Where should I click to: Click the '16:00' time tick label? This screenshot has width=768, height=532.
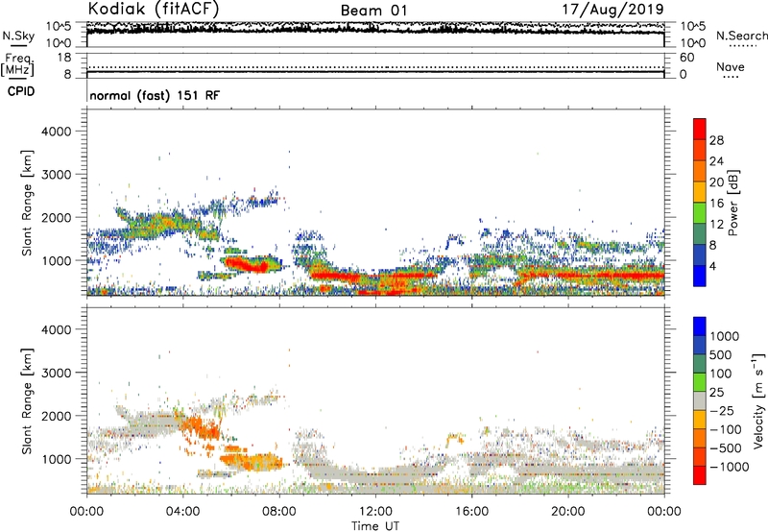[471, 512]
